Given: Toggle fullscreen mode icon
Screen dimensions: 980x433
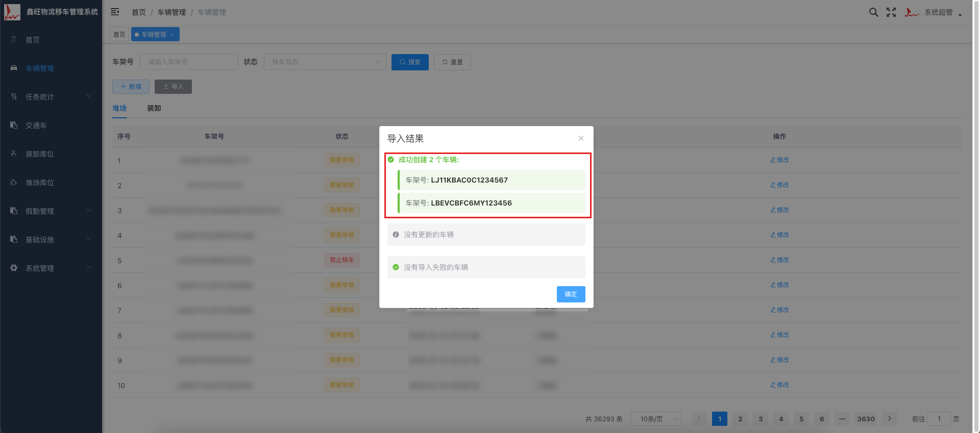Looking at the screenshot, I should click(891, 12).
